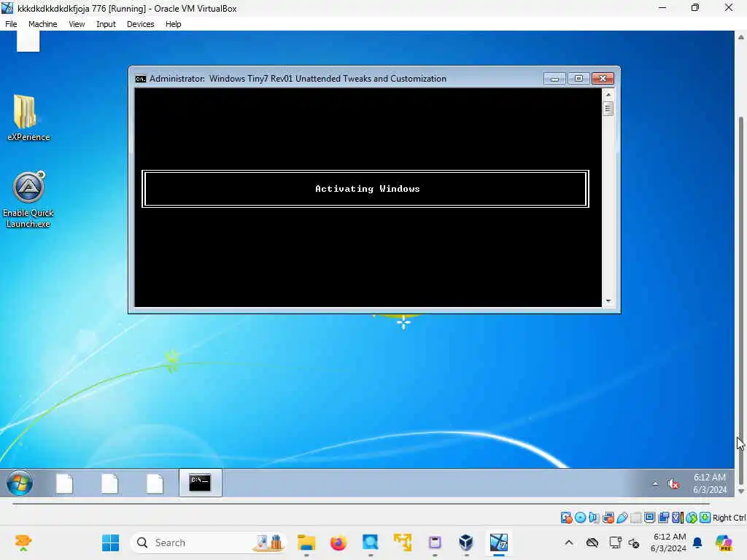Click the host Windows 11 Start button
Screen dimensions: 747x560
coord(111,542)
